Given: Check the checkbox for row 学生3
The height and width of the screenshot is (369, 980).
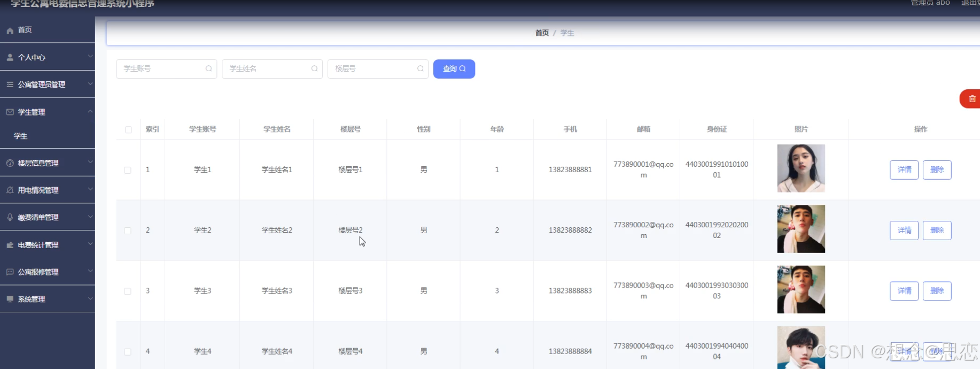Looking at the screenshot, I should pos(128,291).
